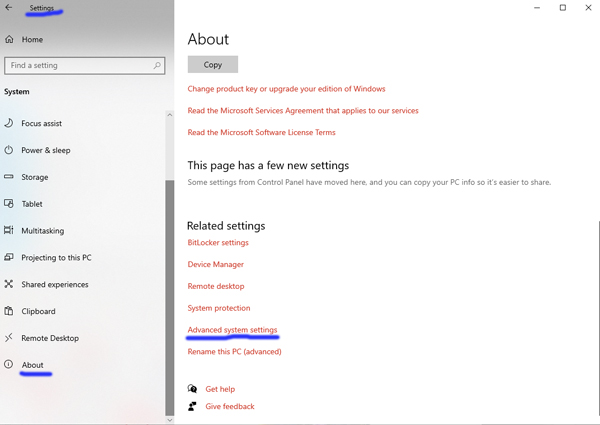Click the Multitasking icon
This screenshot has width=600, height=425.
[9, 230]
